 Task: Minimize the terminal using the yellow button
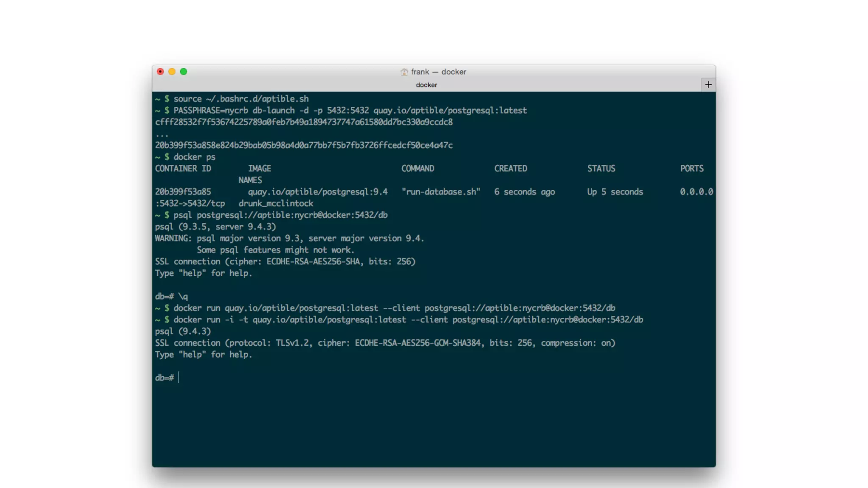172,72
